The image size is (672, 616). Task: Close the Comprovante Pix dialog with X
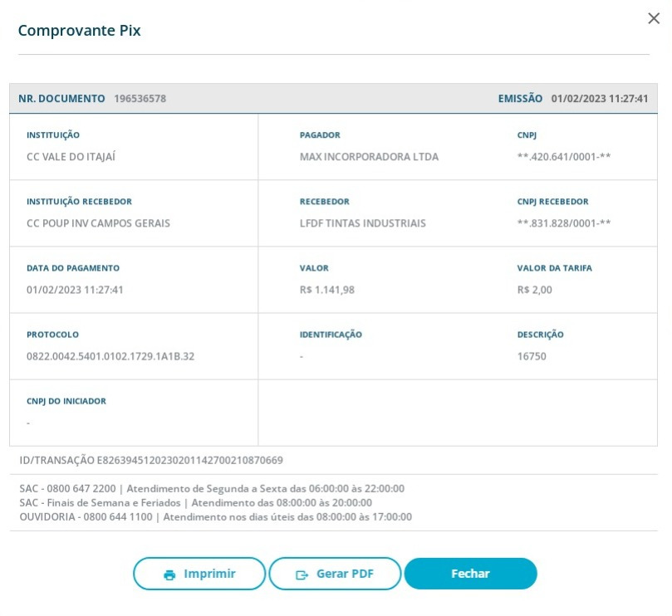point(653,19)
